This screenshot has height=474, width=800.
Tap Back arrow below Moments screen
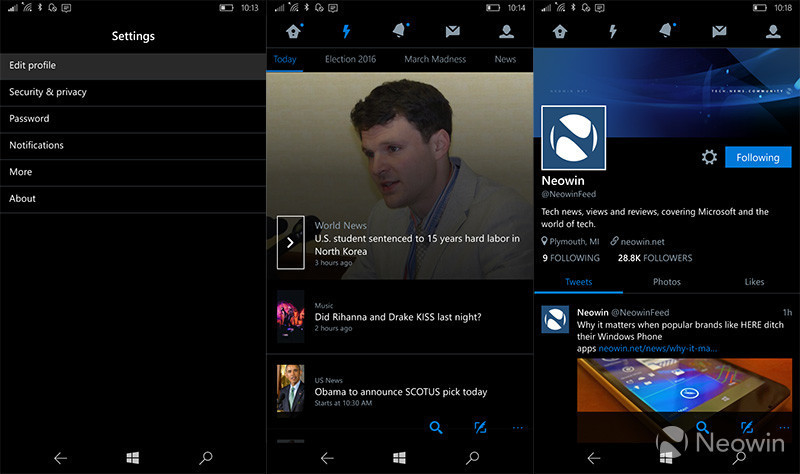click(327, 458)
